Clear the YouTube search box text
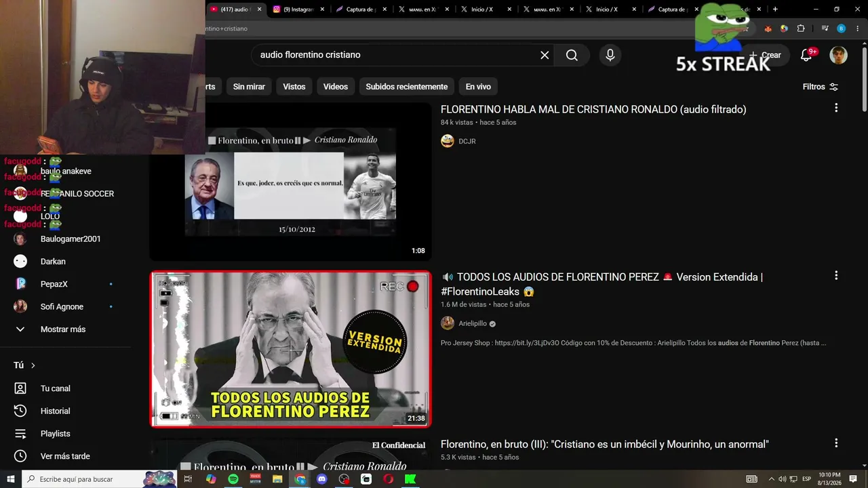This screenshot has width=868, height=488. pyautogui.click(x=545, y=55)
